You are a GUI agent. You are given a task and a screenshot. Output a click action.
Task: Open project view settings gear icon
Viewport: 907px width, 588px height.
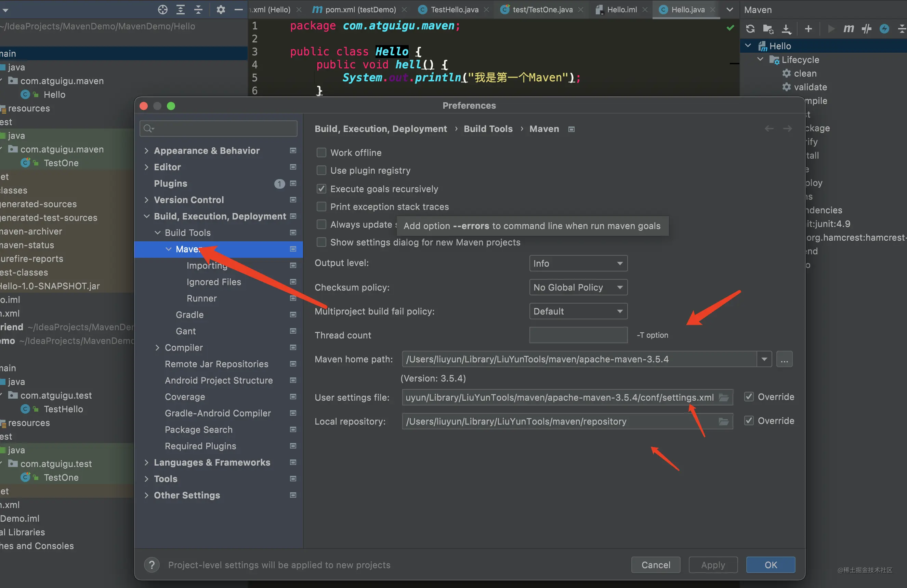221,10
